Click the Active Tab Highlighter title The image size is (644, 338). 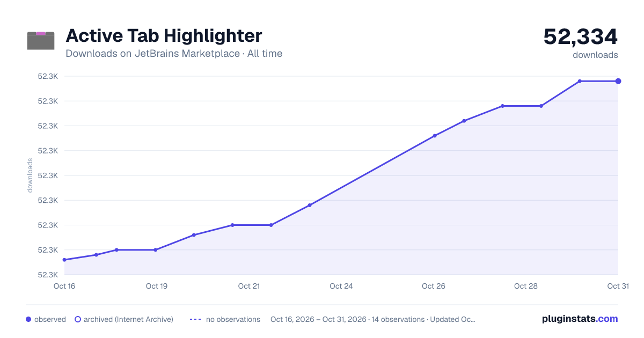(x=164, y=36)
